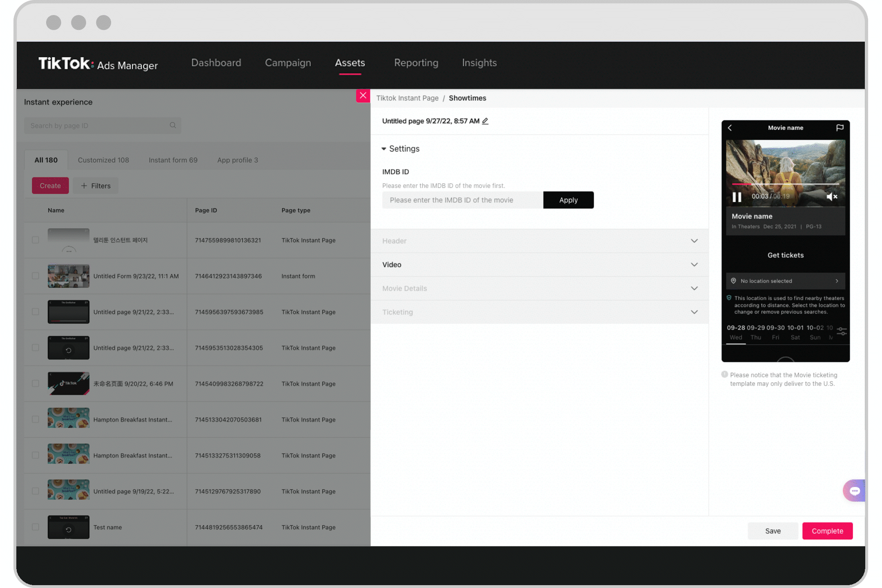This screenshot has width=882, height=588.
Task: Click the back arrow on instant page preview
Action: 731,128
